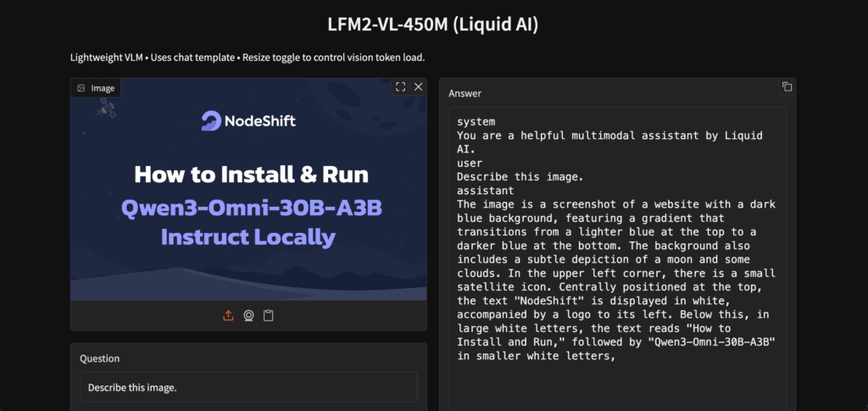Click 'Instruct Locally' text in the image
Screen dimensions: 868x411
point(248,236)
